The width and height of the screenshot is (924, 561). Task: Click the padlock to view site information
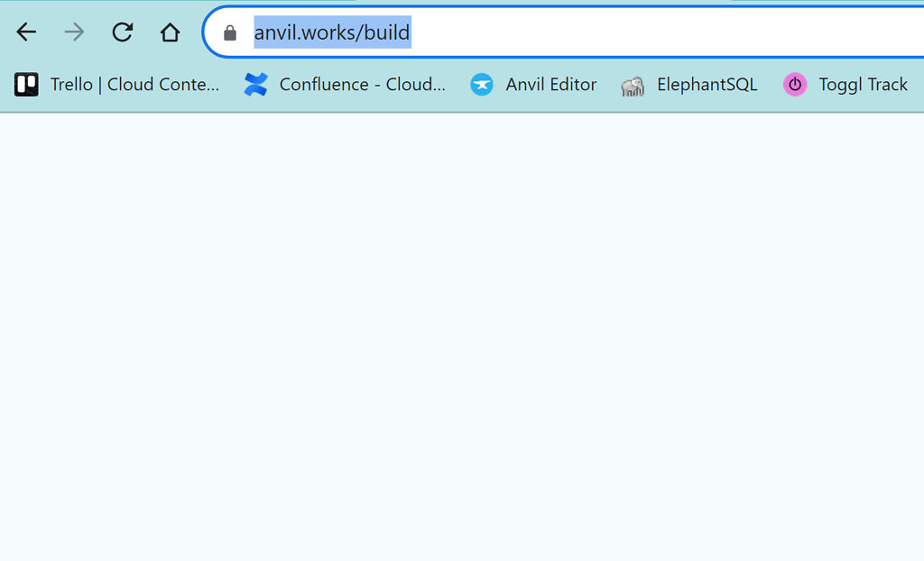click(229, 32)
